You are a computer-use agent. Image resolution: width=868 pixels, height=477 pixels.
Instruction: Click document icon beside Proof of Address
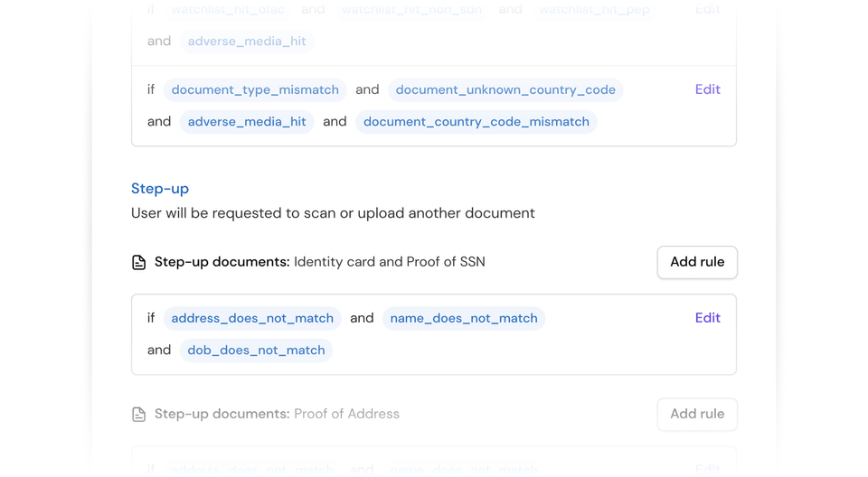click(x=138, y=414)
